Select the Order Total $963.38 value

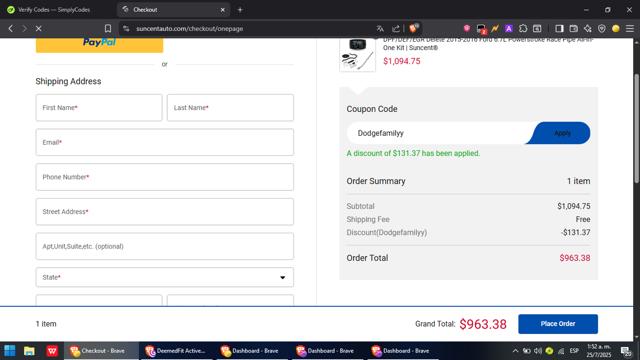pos(575,258)
